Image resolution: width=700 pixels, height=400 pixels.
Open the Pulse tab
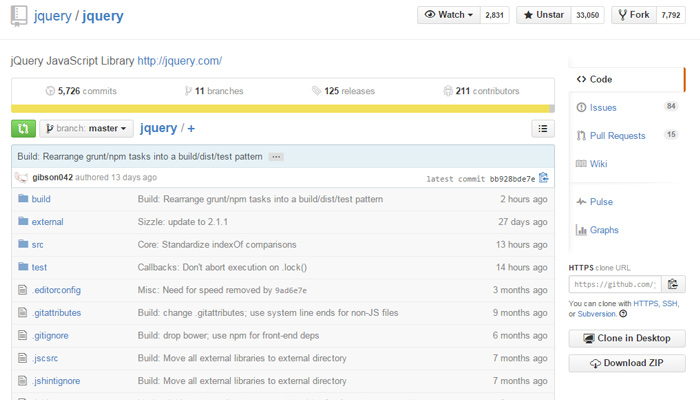point(601,202)
